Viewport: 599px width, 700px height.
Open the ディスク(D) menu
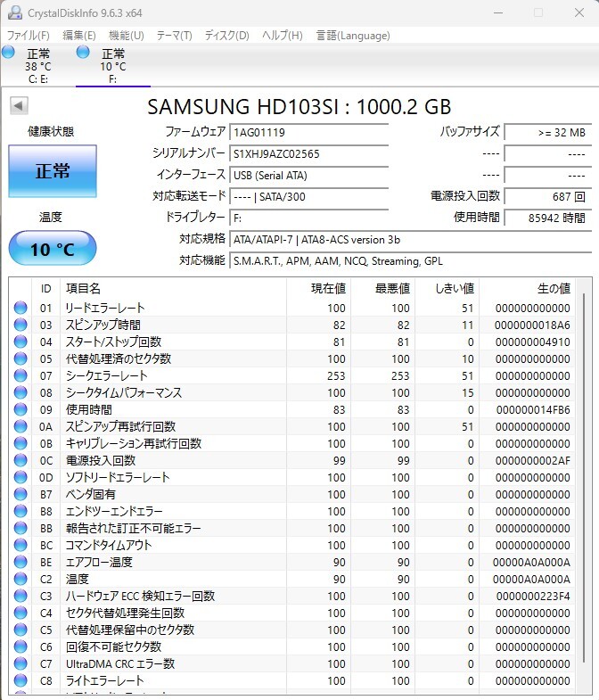point(226,36)
